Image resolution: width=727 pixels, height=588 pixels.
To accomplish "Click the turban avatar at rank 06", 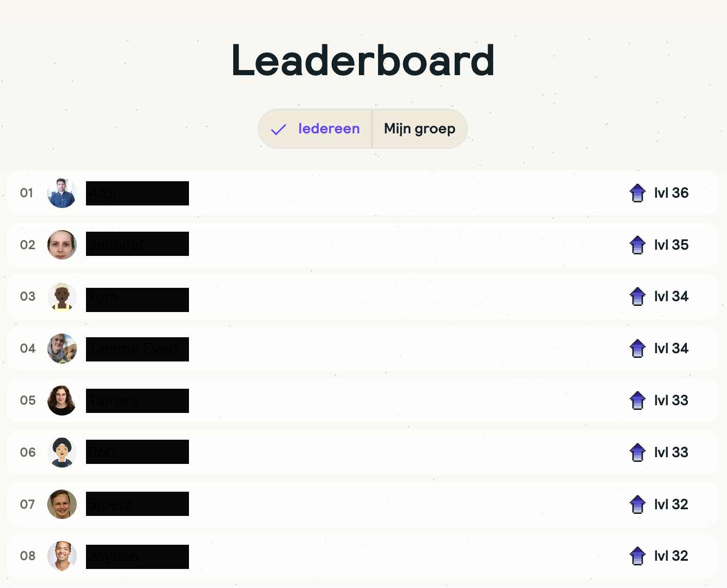I will coord(62,453).
